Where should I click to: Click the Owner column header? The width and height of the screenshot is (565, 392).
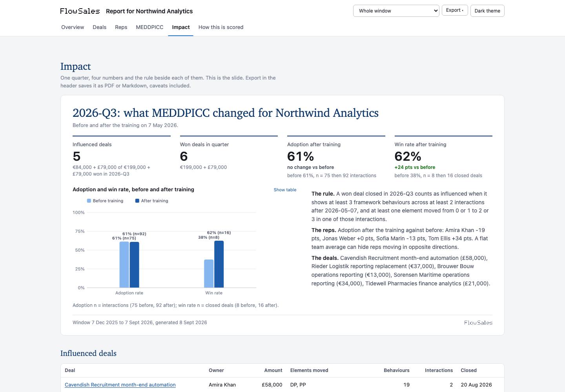216,370
